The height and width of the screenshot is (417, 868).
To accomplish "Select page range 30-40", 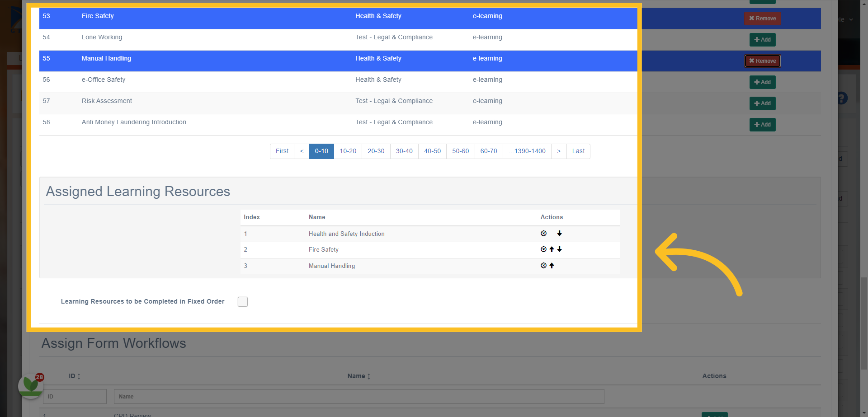I will (x=404, y=151).
